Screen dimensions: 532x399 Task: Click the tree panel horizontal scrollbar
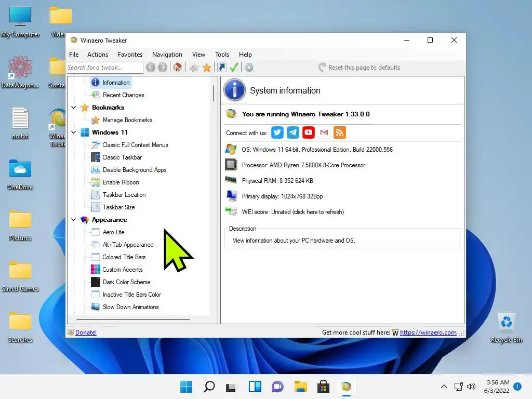[x=133, y=320]
